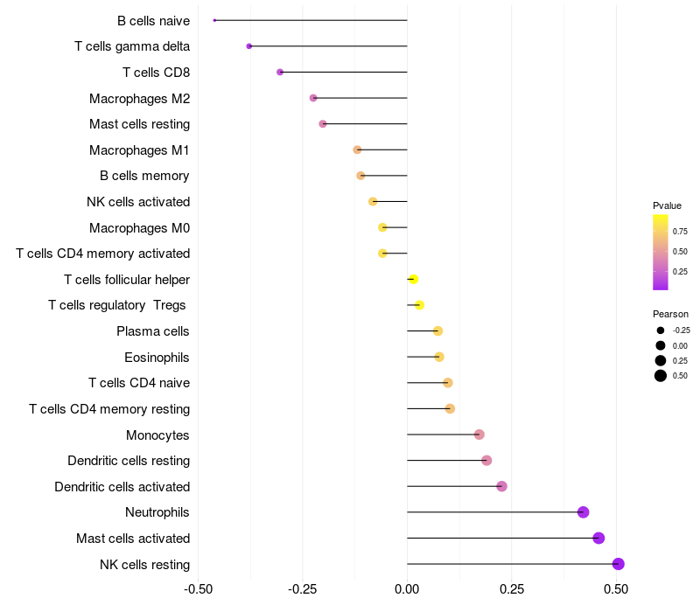Click the Pvalue legend title
Image resolution: width=700 pixels, height=612 pixels.
(667, 205)
